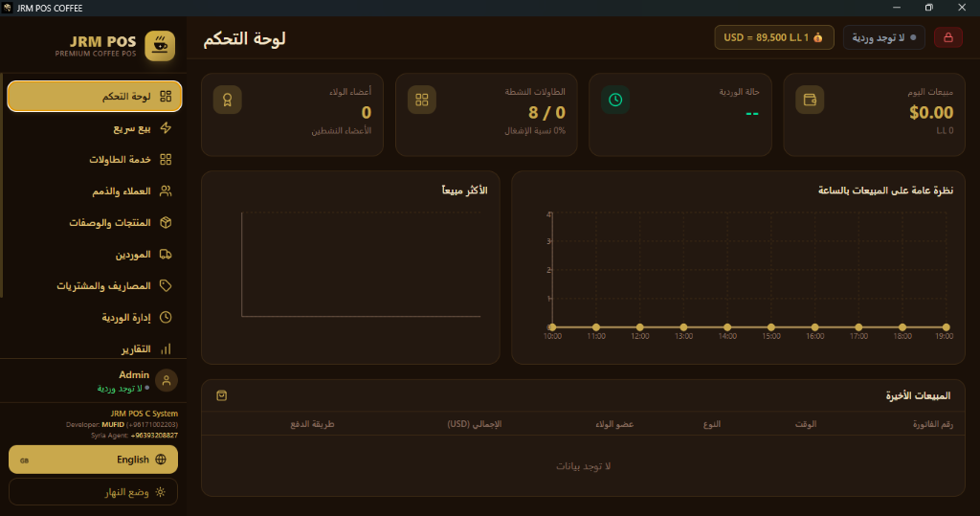Click the المبيعات الأخيرة section title
The height and width of the screenshot is (516, 980).
(918, 396)
